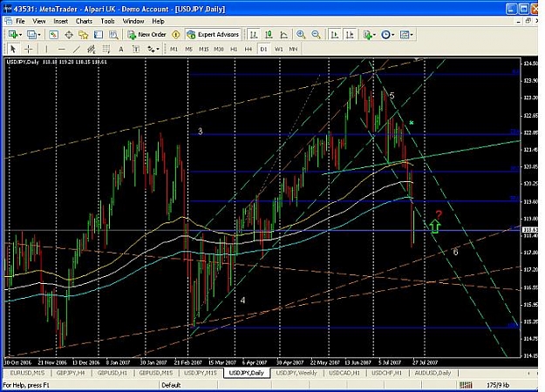Switch to Line Chart view
Viewport: 545px width, 392px height.
pos(283,35)
